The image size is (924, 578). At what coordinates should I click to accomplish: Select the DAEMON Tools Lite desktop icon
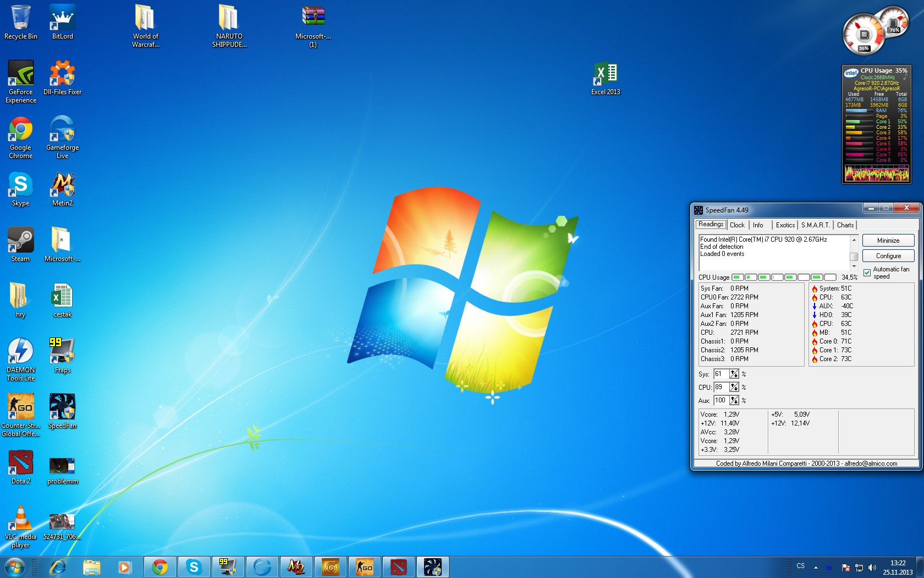pos(21,359)
